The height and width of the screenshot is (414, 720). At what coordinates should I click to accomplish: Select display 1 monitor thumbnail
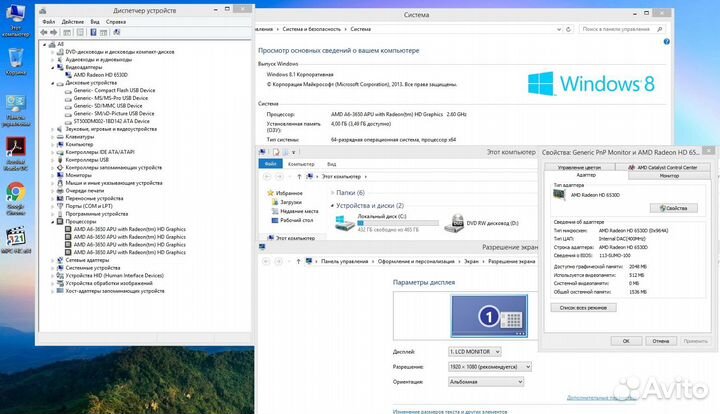[489, 316]
